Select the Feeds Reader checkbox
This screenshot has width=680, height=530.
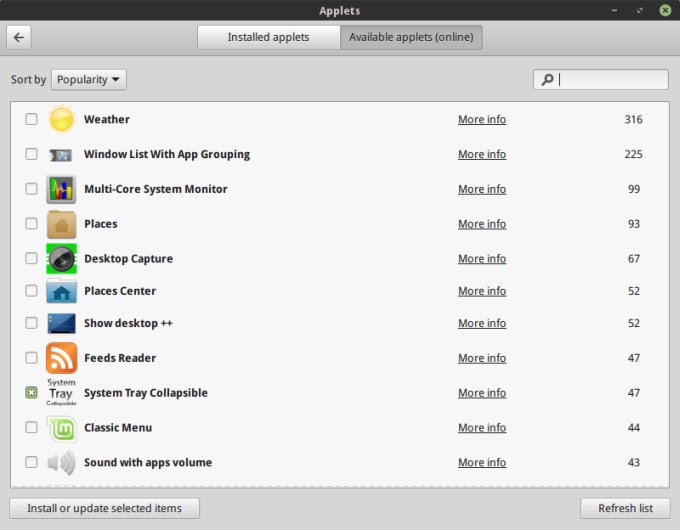[31, 358]
